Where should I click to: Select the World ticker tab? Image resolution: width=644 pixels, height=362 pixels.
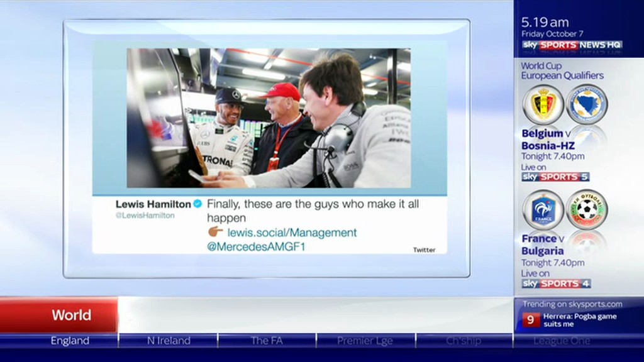pyautogui.click(x=59, y=315)
